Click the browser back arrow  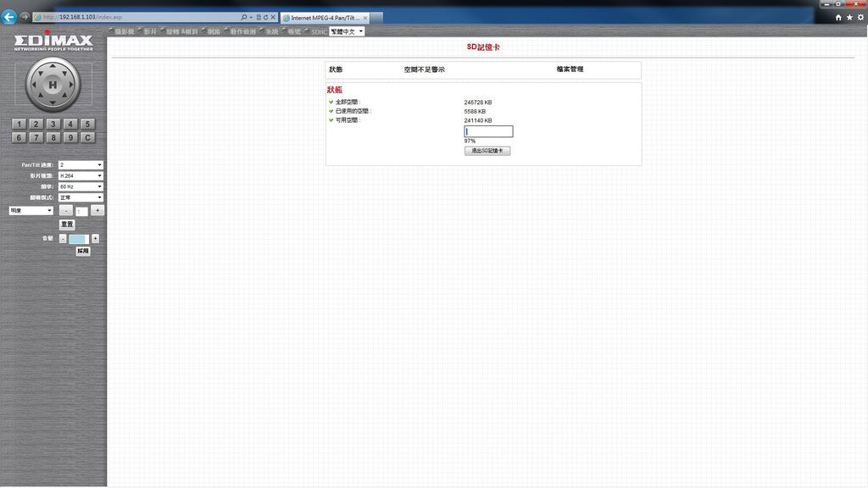click(x=8, y=17)
